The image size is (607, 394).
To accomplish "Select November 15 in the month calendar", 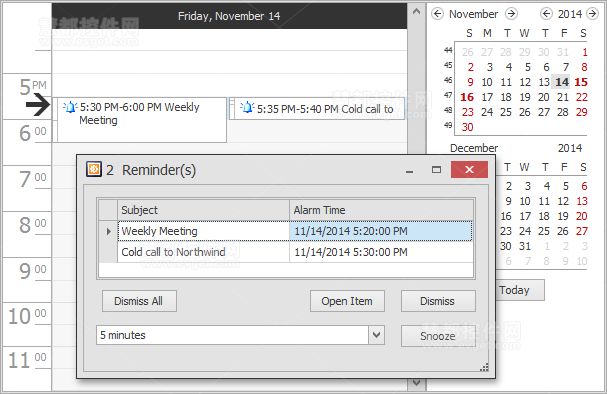I will [581, 82].
